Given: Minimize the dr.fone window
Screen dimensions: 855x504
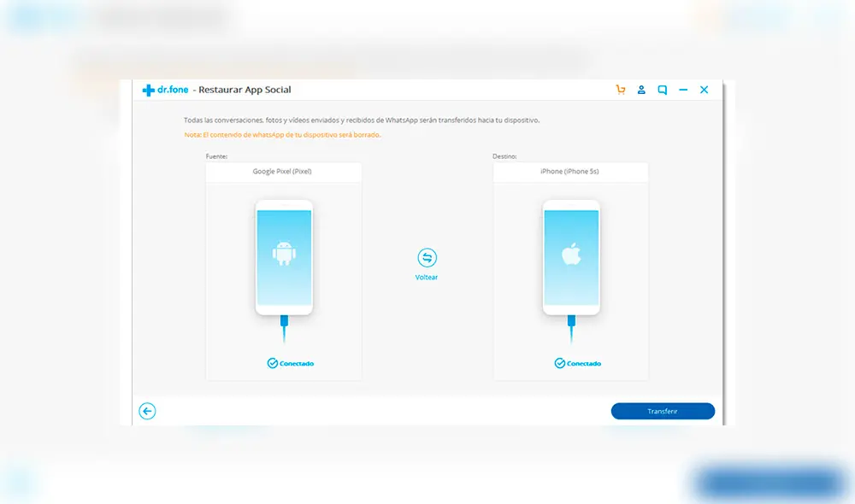Looking at the screenshot, I should (x=683, y=90).
